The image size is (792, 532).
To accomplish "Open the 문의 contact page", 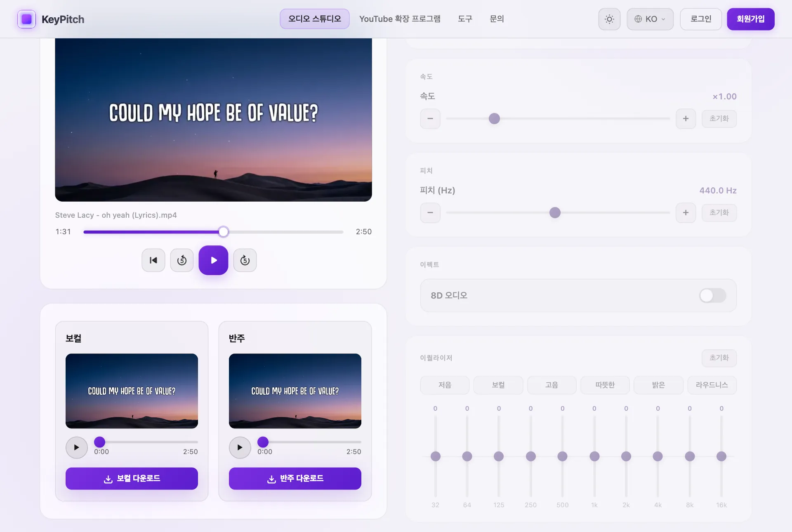I will pyautogui.click(x=497, y=19).
